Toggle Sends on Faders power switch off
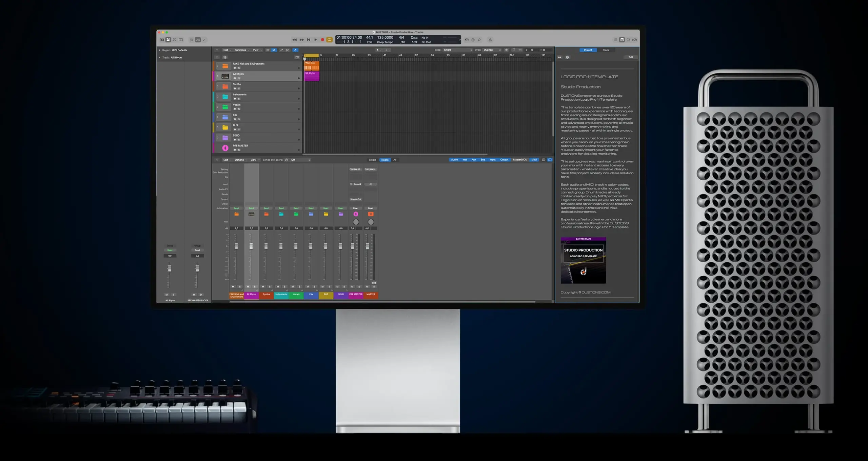This screenshot has width=868, height=461. [x=286, y=160]
